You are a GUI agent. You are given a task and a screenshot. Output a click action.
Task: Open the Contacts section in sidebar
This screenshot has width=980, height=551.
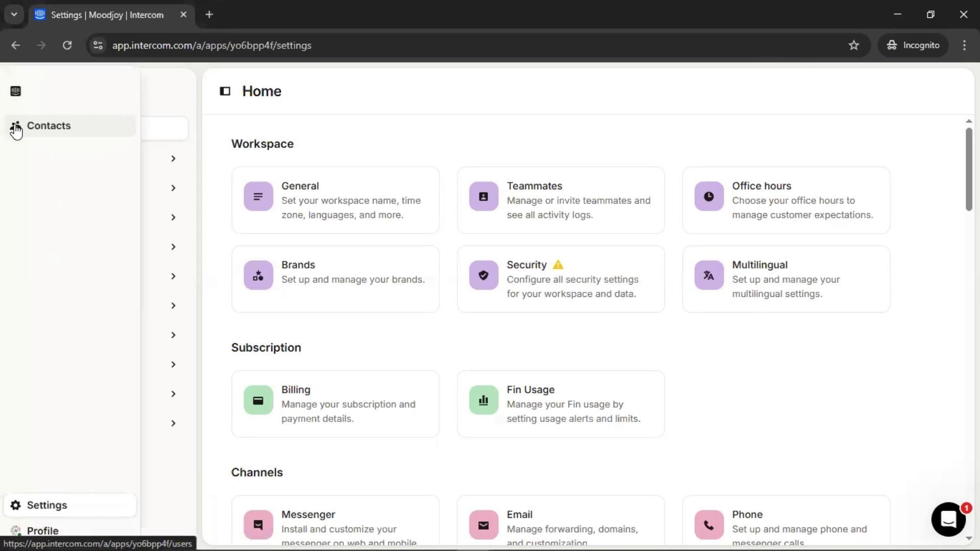coord(48,126)
